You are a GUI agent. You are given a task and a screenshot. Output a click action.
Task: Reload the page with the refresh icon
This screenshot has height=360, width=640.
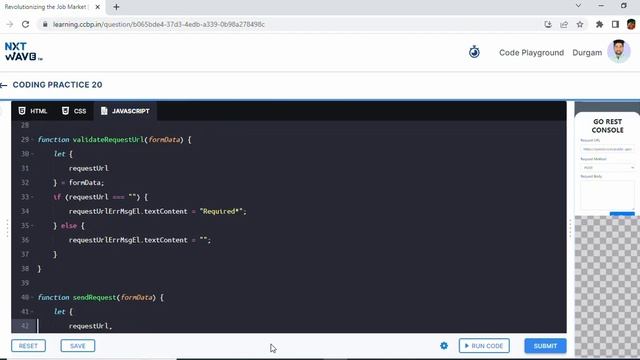coord(25,24)
